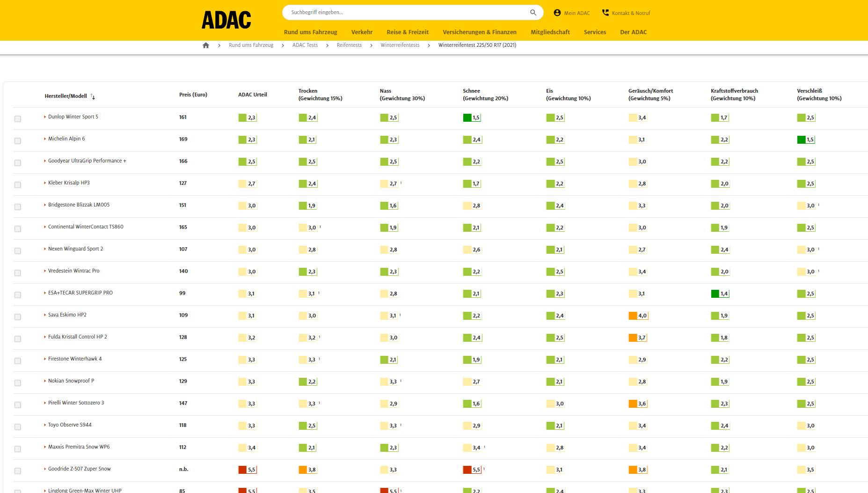868x493 pixels.
Task: Open the Der ADAC menu
Action: pos(633,32)
